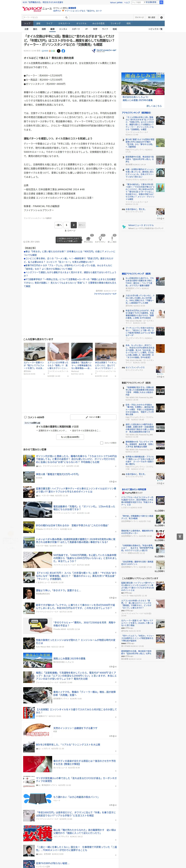Select the IT category
The height and width of the screenshot is (868, 186).
point(86,29)
